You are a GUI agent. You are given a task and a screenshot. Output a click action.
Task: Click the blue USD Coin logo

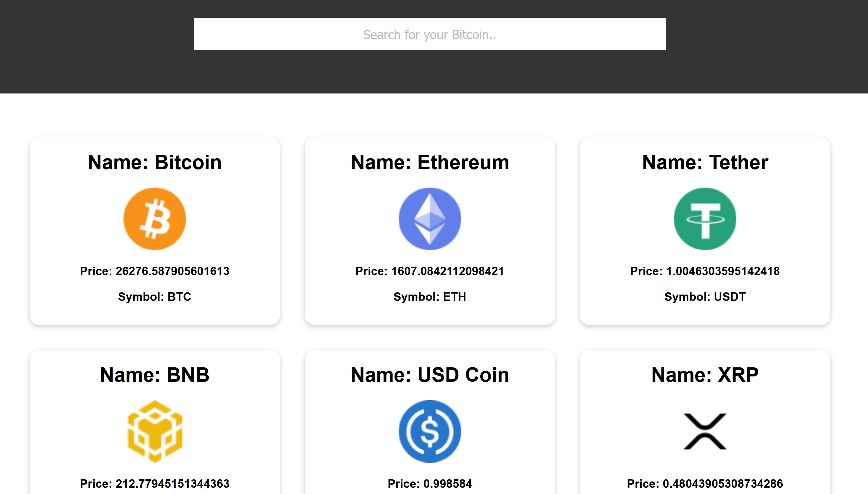(430, 431)
